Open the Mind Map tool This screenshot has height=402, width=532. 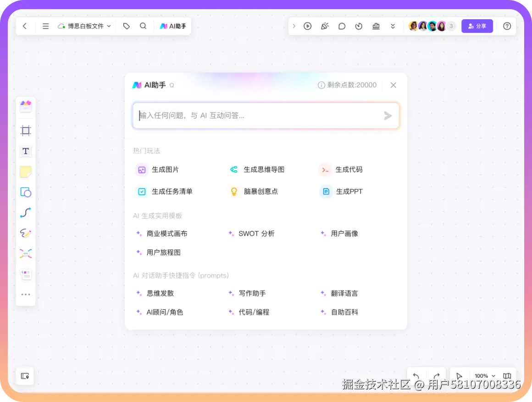pos(26,253)
